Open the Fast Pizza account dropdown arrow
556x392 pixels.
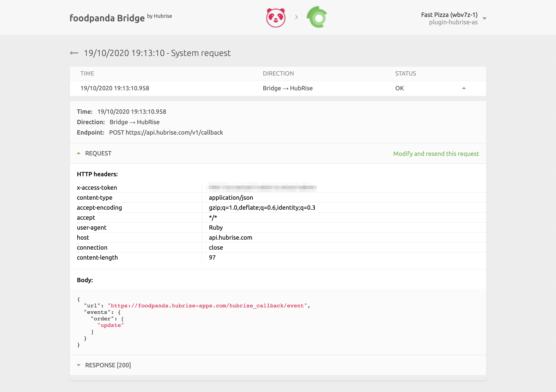484,19
